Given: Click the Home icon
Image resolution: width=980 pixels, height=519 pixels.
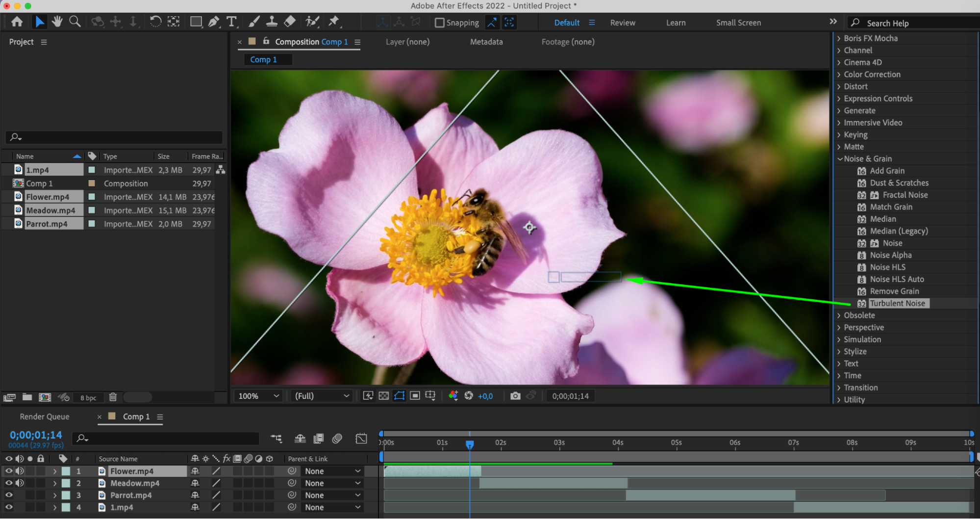Looking at the screenshot, I should pyautogui.click(x=17, y=22).
